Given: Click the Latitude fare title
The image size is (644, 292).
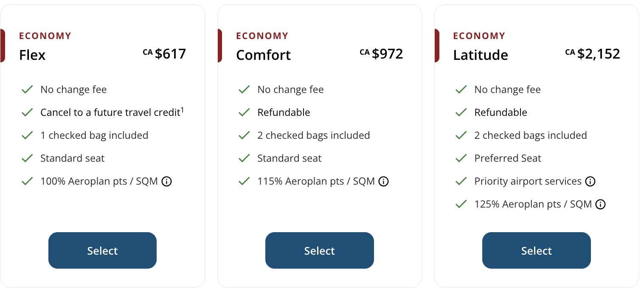Looking at the screenshot, I should tap(481, 55).
